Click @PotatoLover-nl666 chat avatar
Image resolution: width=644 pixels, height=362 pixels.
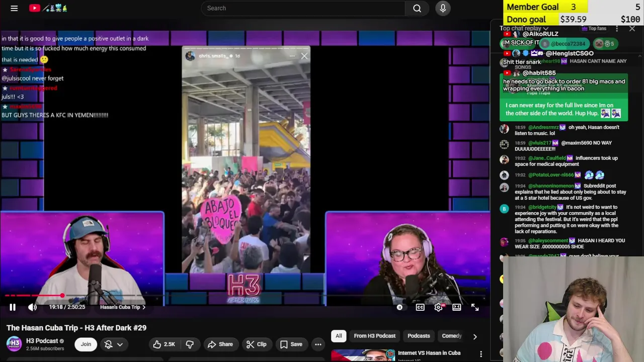click(504, 175)
